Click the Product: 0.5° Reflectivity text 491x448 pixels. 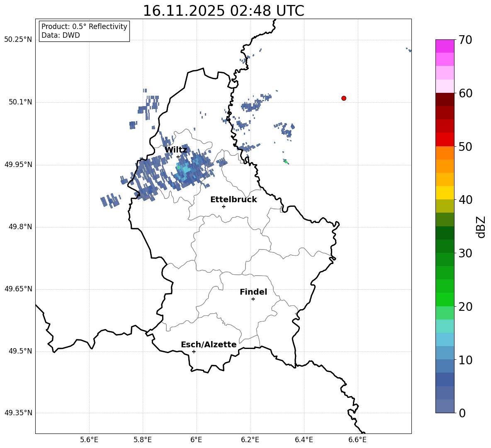[x=84, y=27]
